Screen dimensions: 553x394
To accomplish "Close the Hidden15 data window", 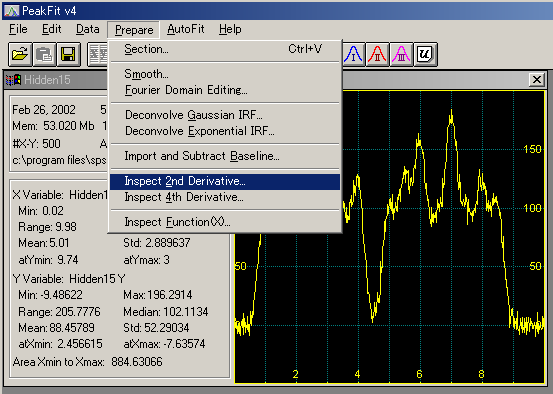I will coord(537,80).
